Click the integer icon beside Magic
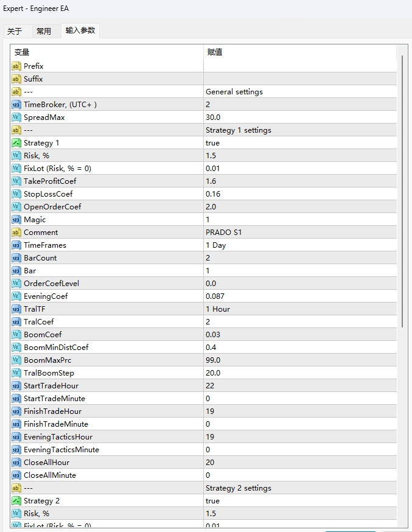The height and width of the screenshot is (532, 412). [16, 220]
